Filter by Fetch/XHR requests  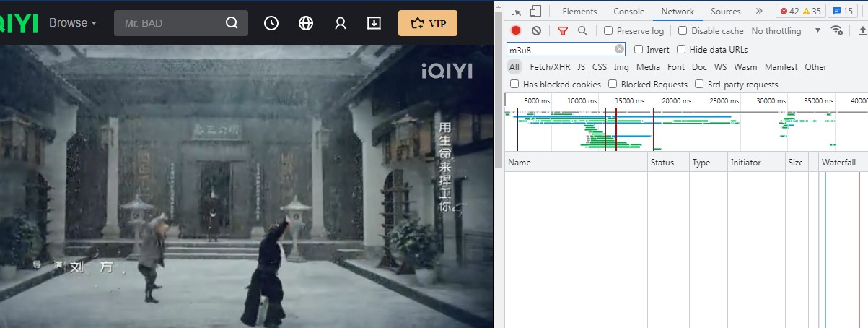(x=550, y=67)
